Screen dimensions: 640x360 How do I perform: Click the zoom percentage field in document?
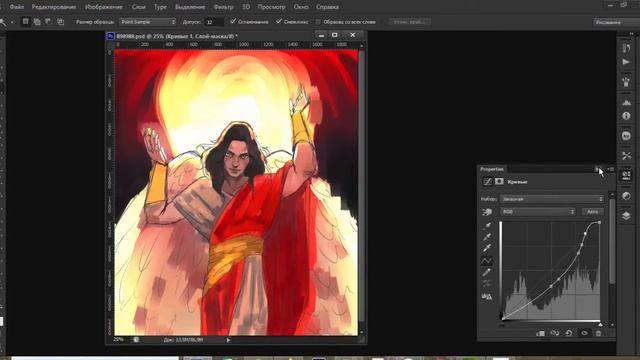119,340
